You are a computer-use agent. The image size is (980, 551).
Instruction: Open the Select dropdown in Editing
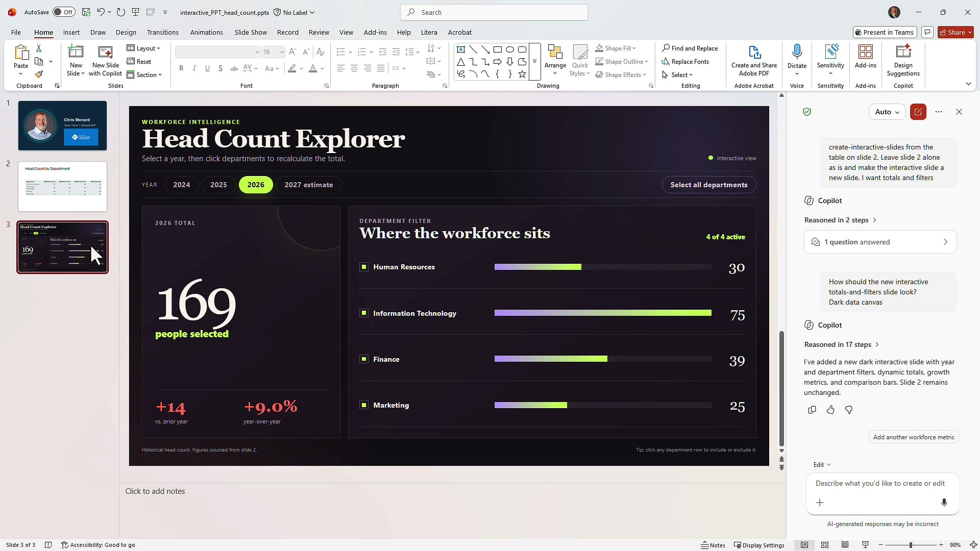(x=677, y=74)
